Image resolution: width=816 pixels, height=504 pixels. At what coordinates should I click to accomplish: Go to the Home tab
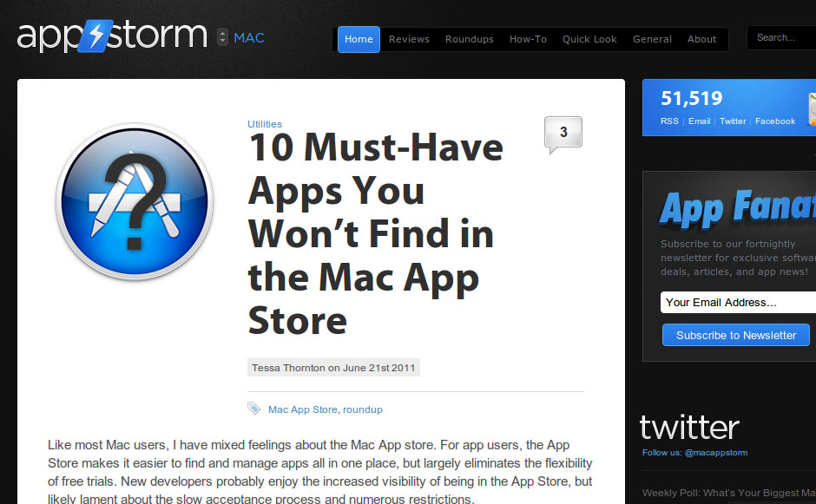(359, 39)
